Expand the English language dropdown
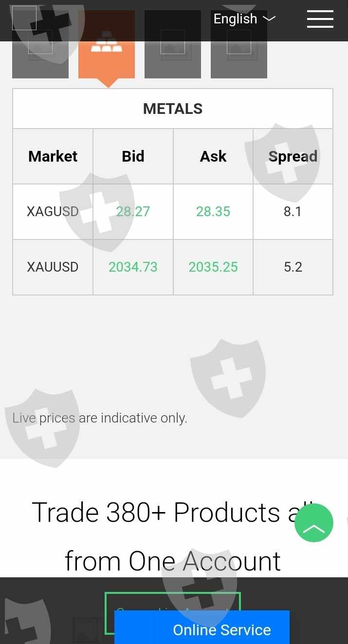 point(244,19)
